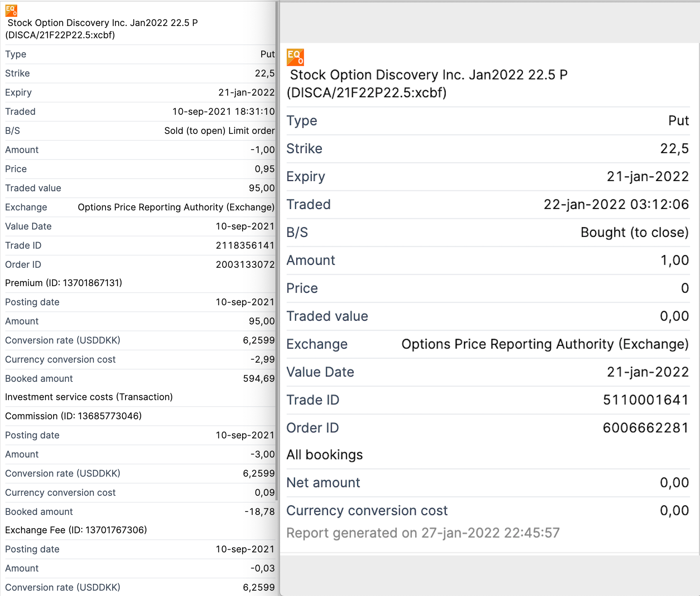Click the ticker '(DISCA/21F22P22.5:xcbf)' in the right panel

pos(366,93)
